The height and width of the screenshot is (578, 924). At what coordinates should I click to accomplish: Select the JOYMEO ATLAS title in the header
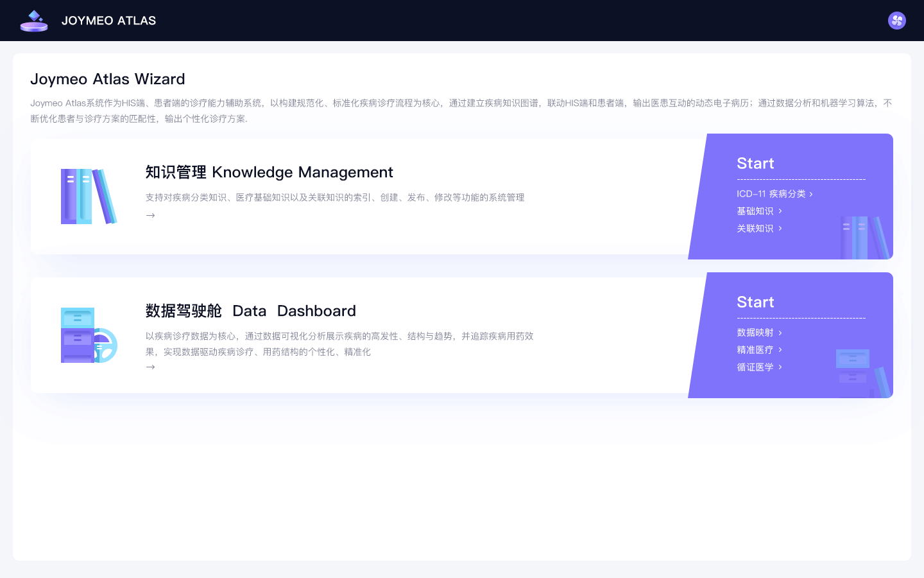pos(108,20)
